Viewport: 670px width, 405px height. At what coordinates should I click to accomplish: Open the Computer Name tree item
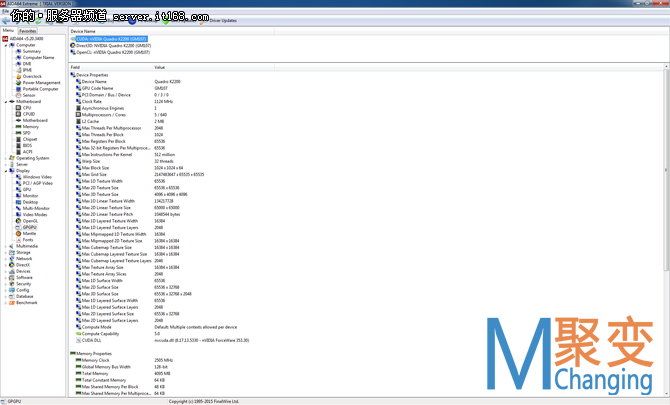[x=38, y=58]
